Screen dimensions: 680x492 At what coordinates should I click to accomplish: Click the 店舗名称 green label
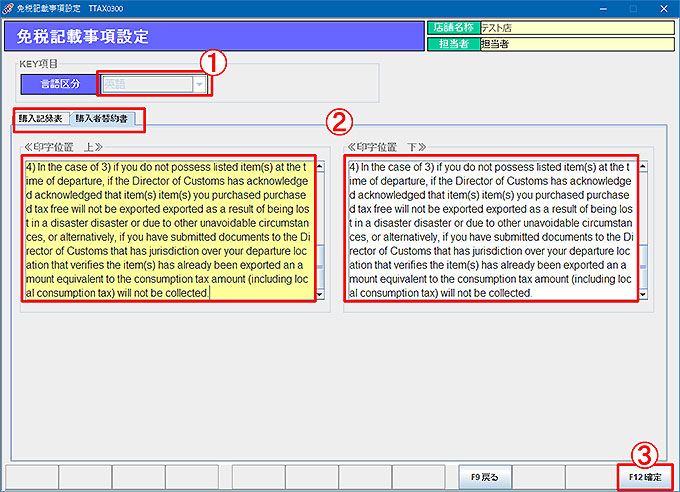point(454,28)
